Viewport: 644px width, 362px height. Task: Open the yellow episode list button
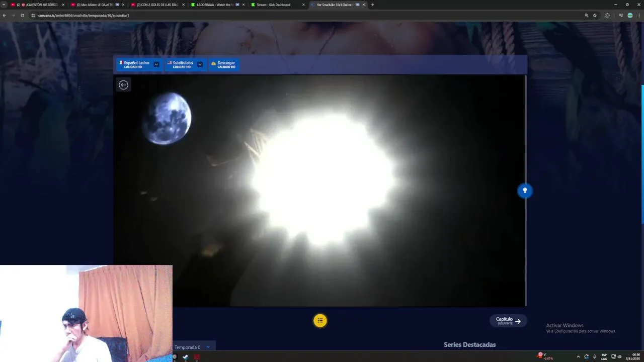pos(320,320)
